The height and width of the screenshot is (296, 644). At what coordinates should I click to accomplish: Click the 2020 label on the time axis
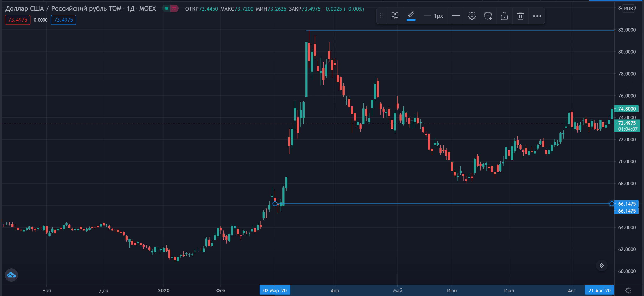click(x=164, y=290)
